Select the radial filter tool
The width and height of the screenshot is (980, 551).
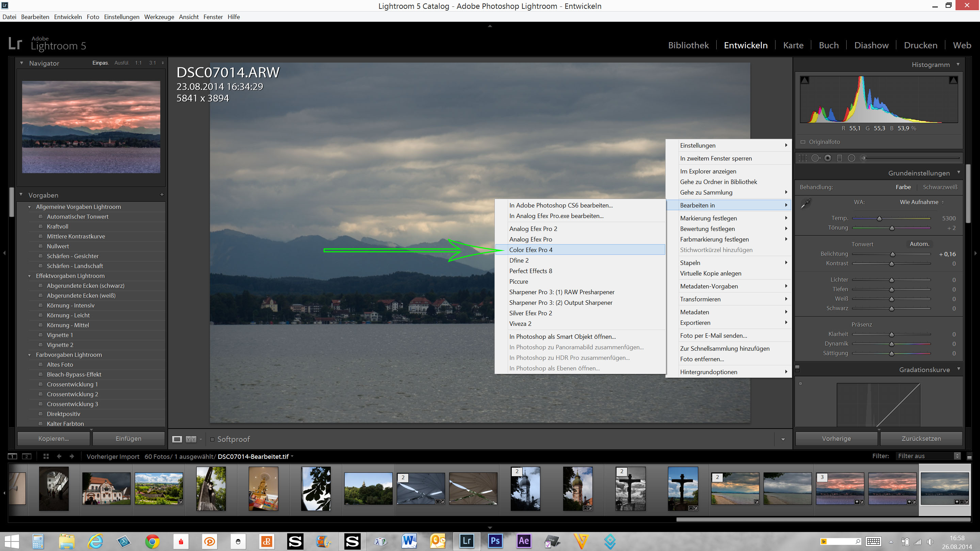(x=851, y=158)
